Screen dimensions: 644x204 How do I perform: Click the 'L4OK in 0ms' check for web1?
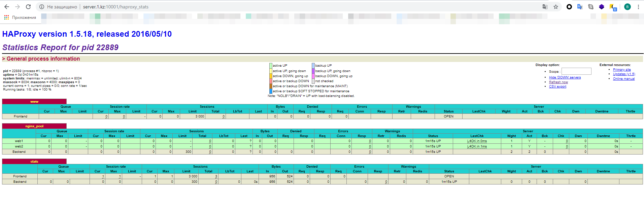[477, 141]
